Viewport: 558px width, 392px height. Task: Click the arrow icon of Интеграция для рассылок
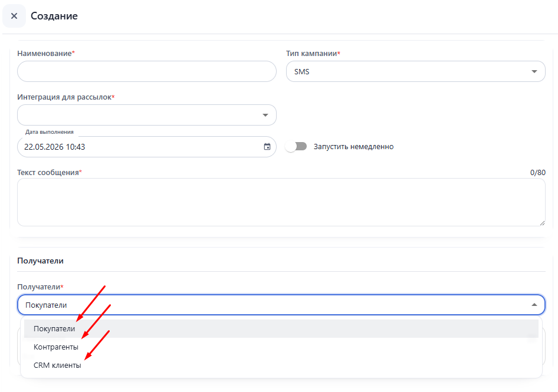pos(265,115)
